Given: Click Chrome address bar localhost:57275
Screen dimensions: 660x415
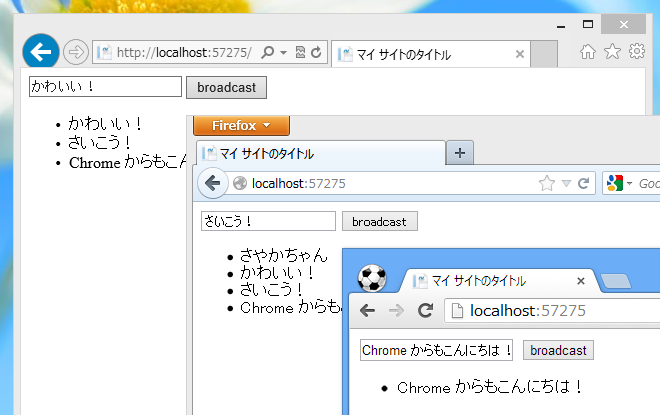Looking at the screenshot, I should [x=551, y=311].
